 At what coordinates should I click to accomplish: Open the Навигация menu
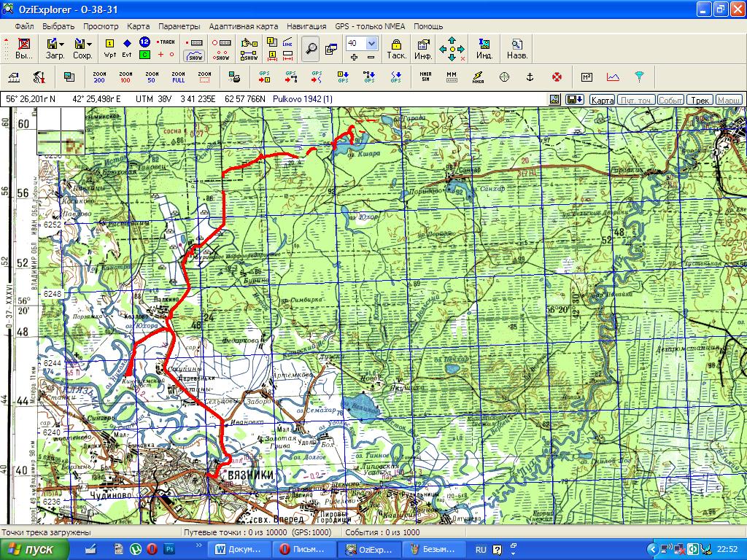(306, 26)
